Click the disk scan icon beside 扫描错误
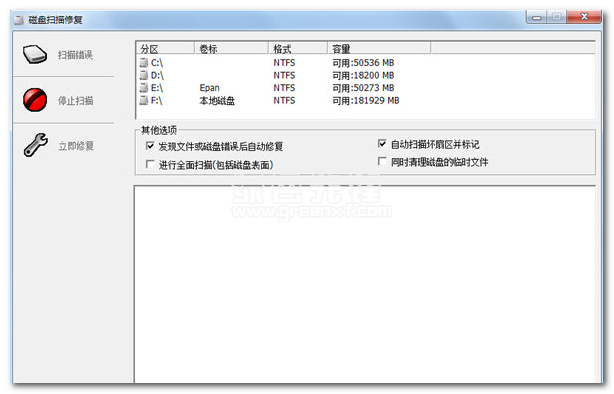The height and width of the screenshot is (394, 614). (x=35, y=54)
